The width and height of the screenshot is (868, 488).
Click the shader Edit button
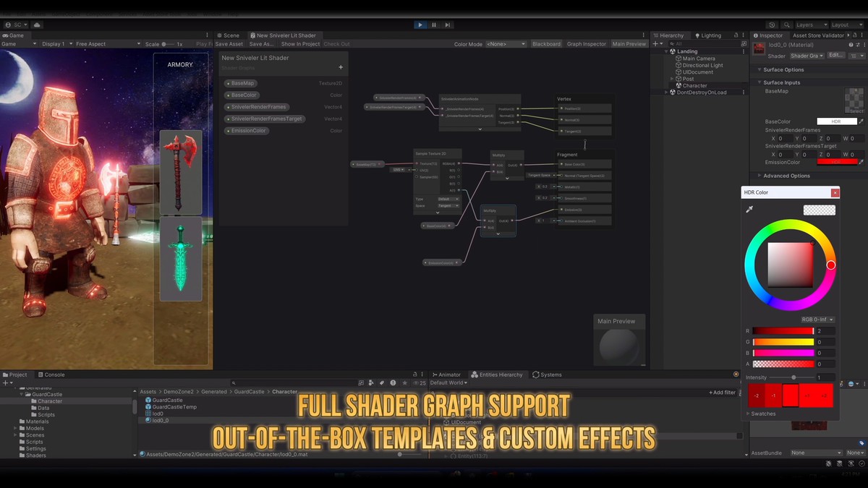[x=836, y=56]
